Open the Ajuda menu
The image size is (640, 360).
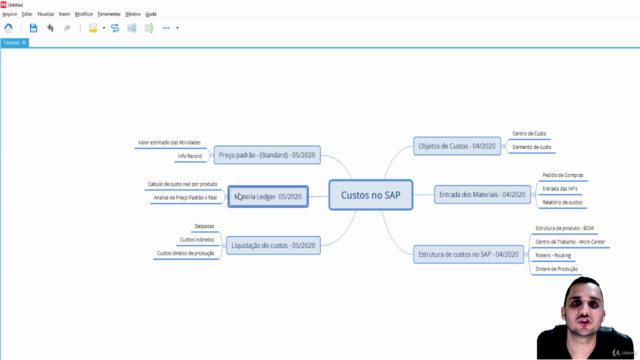click(x=151, y=14)
